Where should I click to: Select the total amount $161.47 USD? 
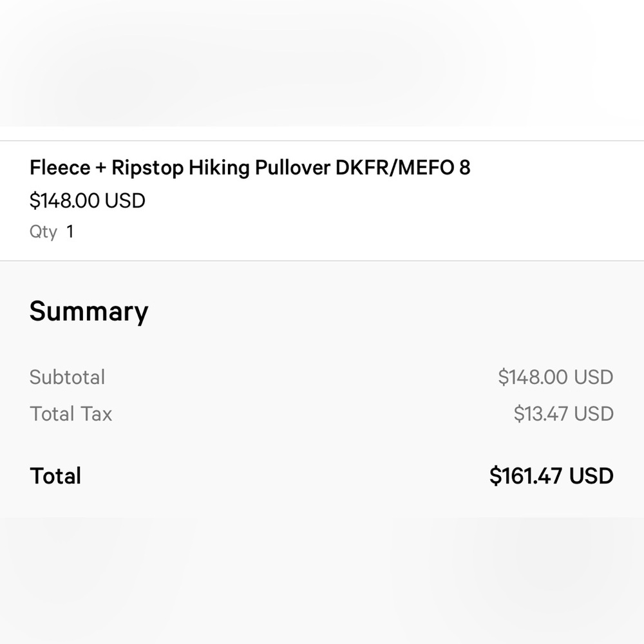pos(551,476)
